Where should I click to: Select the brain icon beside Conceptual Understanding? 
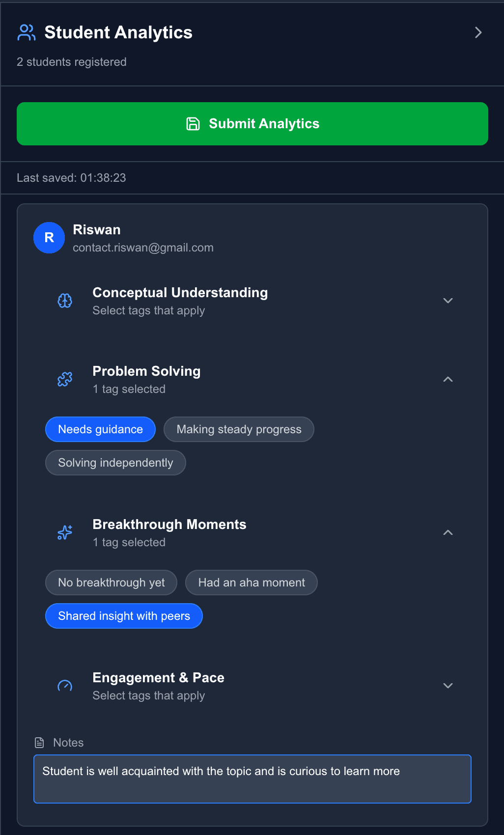click(x=64, y=300)
